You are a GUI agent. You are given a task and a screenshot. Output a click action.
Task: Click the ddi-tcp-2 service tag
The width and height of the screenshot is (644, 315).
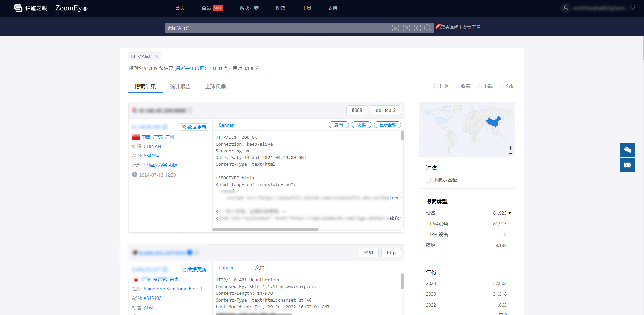pyautogui.click(x=386, y=110)
